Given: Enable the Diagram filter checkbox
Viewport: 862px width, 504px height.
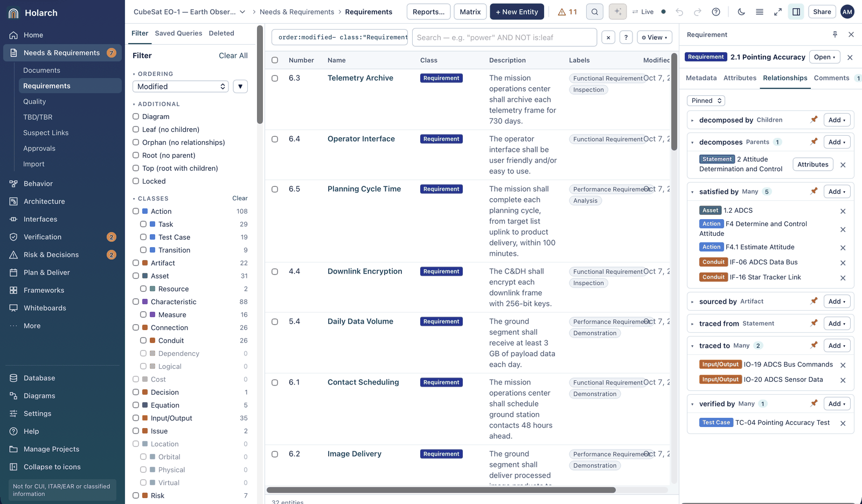Looking at the screenshot, I should coord(136,116).
